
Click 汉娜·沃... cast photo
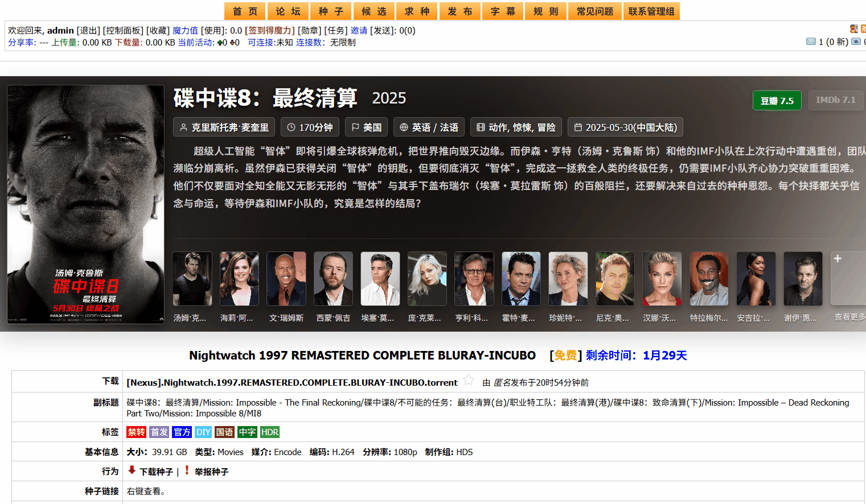click(662, 279)
